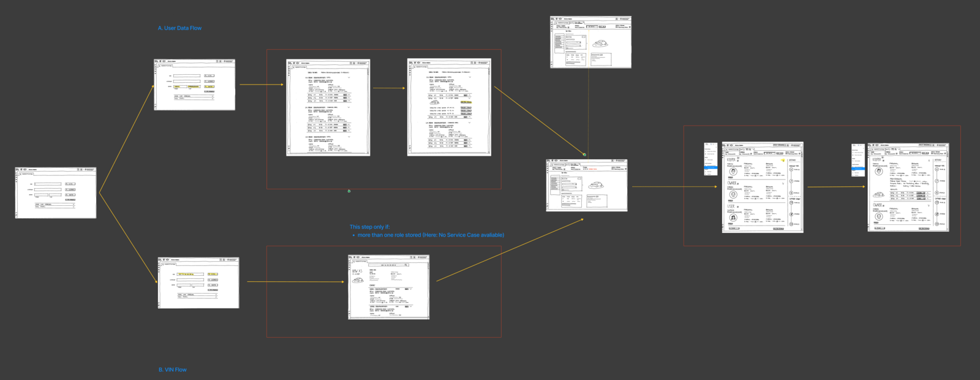Click the B. VIN Flow label
The image size is (980, 380).
tap(173, 370)
